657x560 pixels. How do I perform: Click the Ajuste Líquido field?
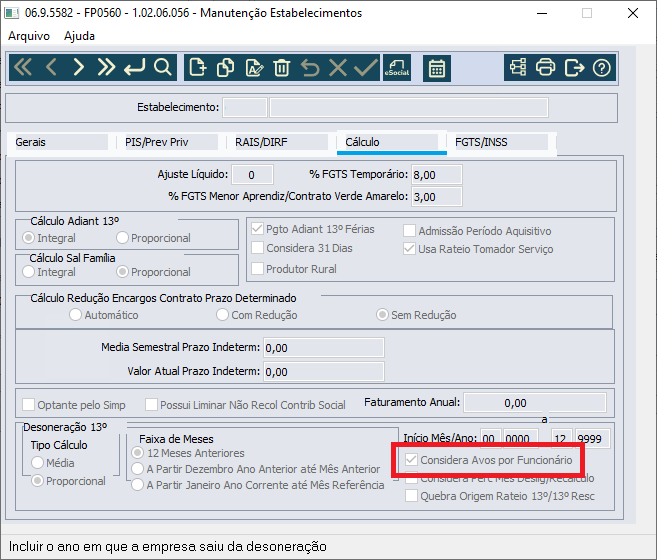(x=253, y=175)
